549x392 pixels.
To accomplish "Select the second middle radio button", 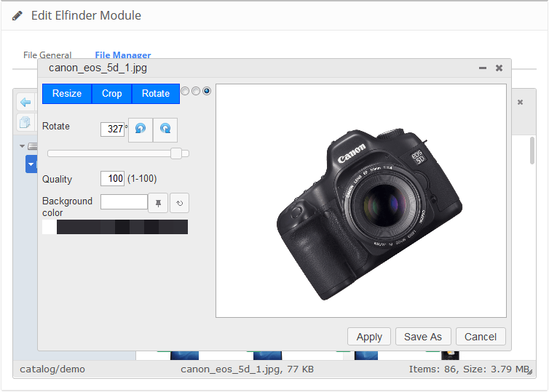I will click(x=196, y=91).
